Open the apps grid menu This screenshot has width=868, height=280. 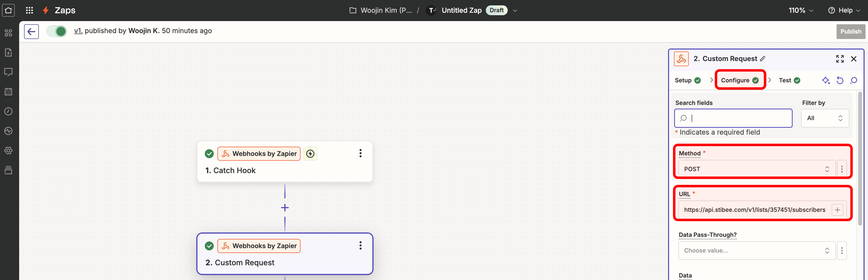tap(29, 10)
